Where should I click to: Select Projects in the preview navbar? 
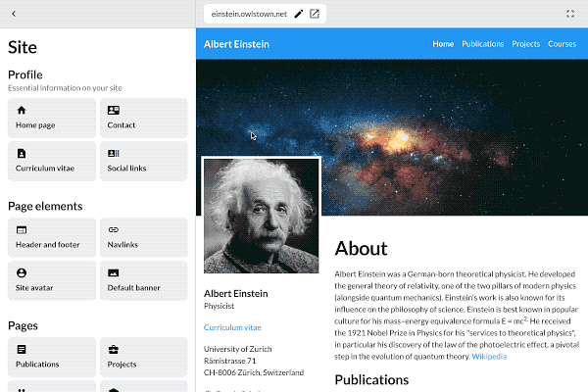pos(525,44)
